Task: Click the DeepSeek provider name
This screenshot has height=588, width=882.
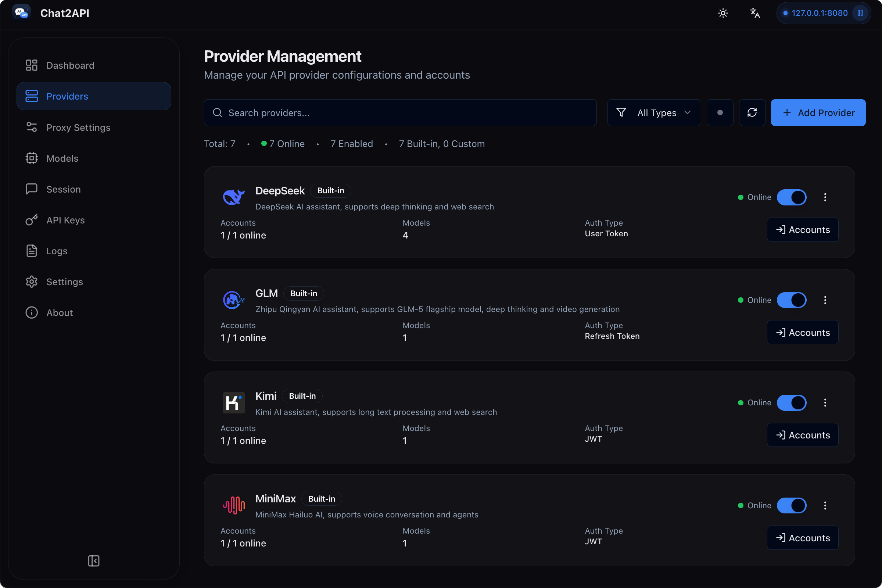Action: click(x=280, y=191)
